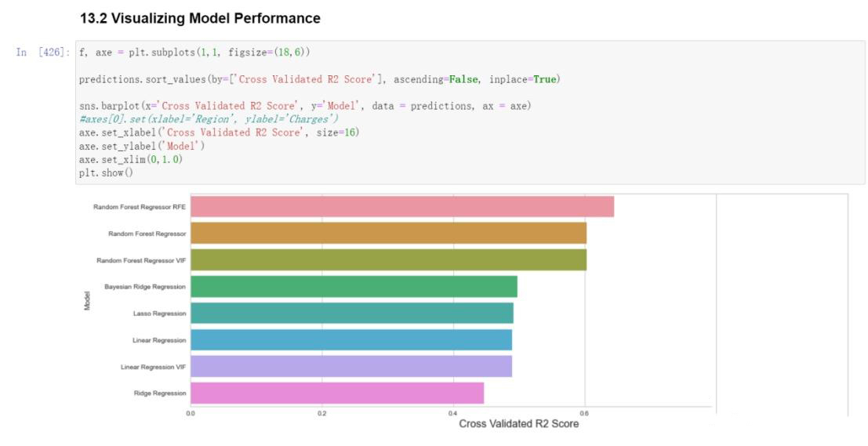Click the blue Linear Regression bar
The width and height of the screenshot is (868, 446).
pyautogui.click(x=351, y=339)
